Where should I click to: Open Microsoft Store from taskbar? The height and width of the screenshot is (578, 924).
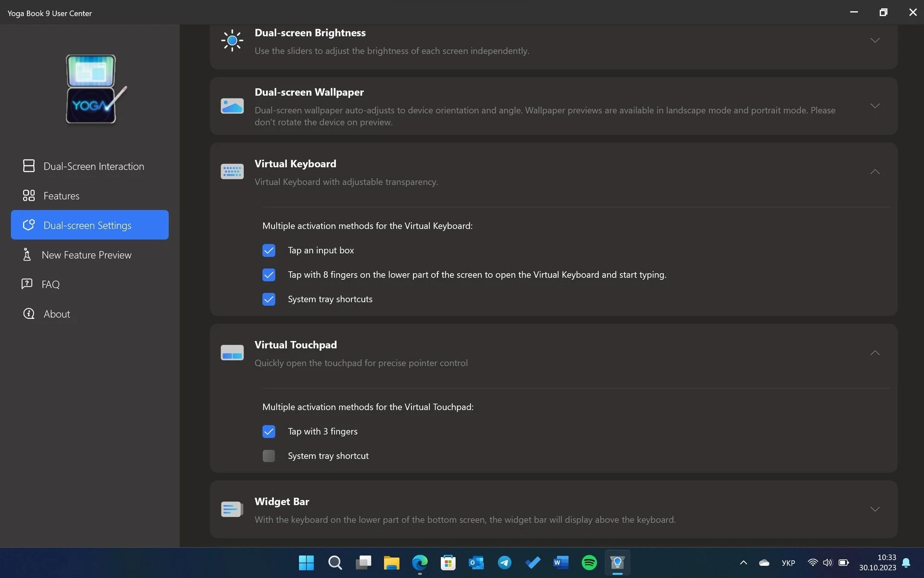coord(448,563)
